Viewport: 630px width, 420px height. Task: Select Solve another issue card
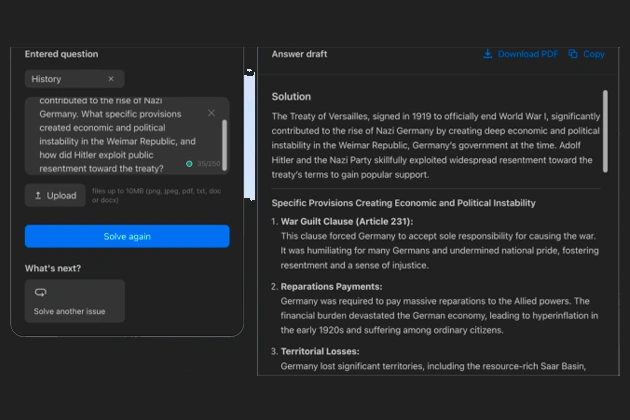(x=75, y=301)
